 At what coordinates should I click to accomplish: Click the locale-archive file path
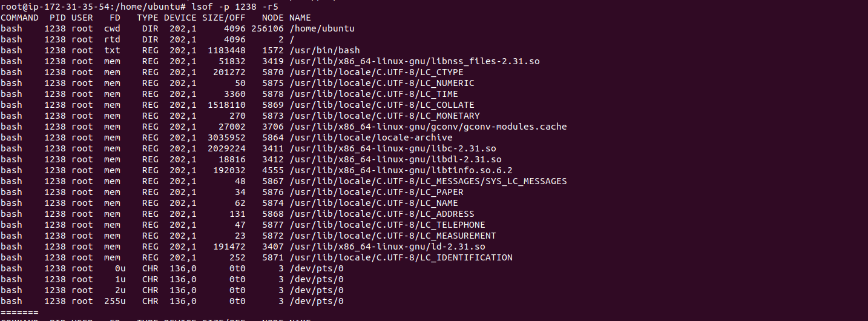click(x=363, y=137)
